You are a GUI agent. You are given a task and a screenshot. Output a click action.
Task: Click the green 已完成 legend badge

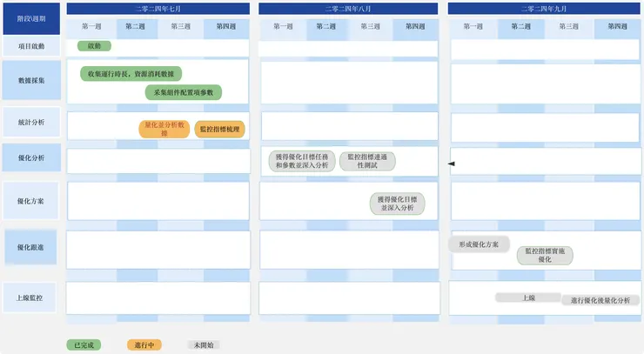coord(84,345)
